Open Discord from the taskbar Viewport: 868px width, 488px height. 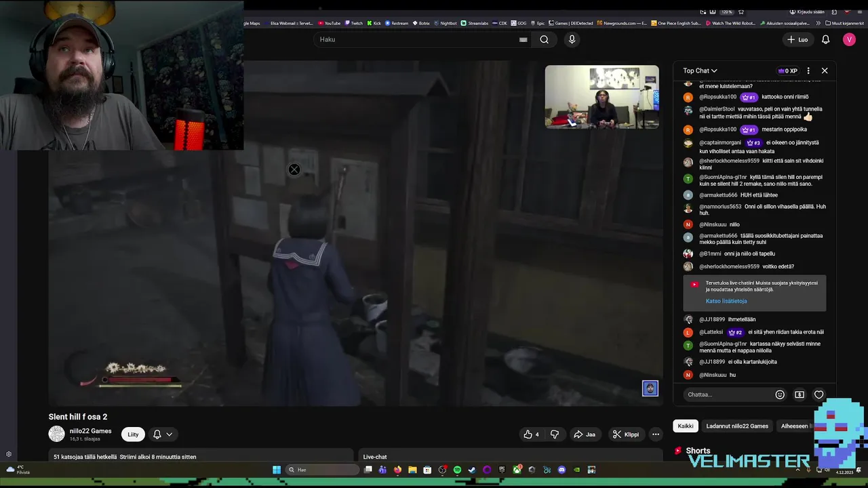click(561, 470)
